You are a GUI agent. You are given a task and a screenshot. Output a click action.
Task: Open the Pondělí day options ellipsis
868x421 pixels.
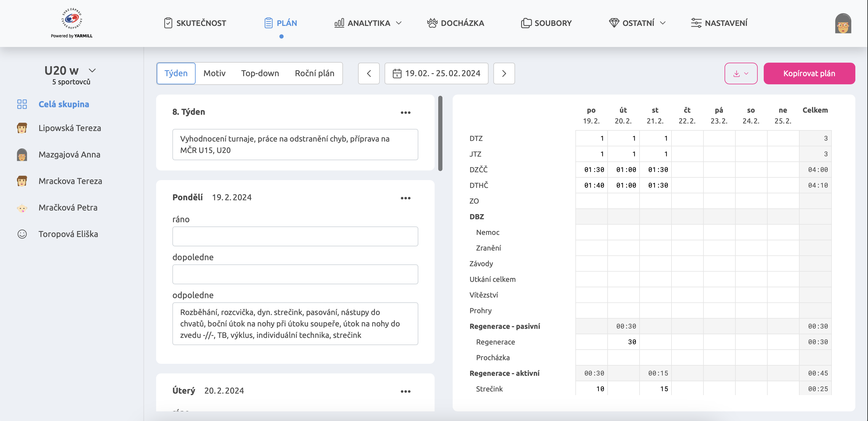point(405,198)
